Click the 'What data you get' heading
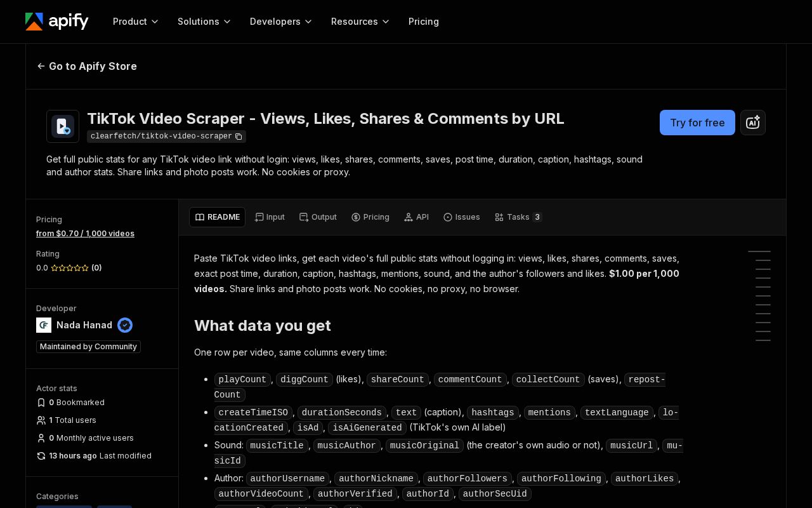This screenshot has height=508, width=812. point(263,326)
